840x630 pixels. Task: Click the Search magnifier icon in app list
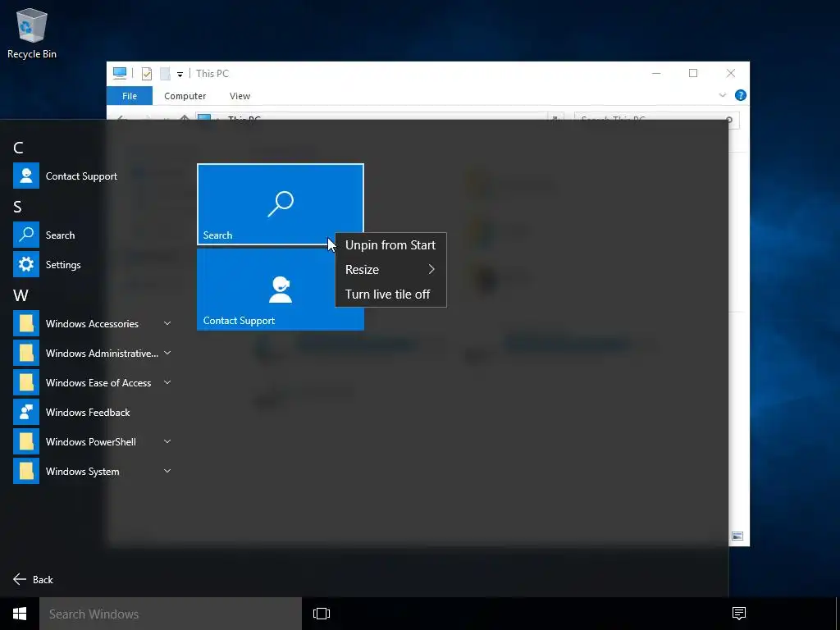coord(26,235)
